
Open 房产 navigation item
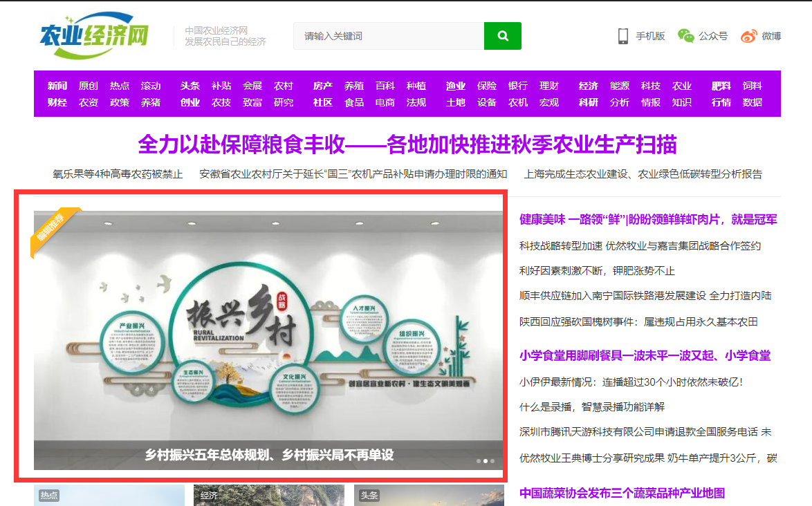322,86
